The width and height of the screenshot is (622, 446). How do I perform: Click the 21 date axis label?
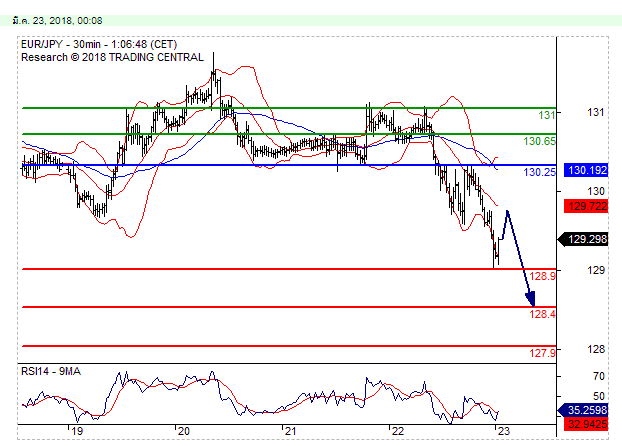pyautogui.click(x=290, y=431)
